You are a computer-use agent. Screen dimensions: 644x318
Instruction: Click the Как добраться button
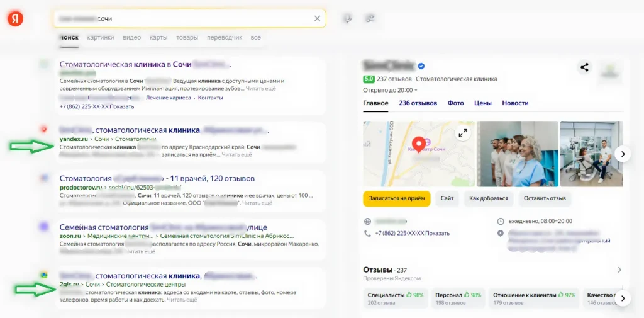tap(488, 198)
